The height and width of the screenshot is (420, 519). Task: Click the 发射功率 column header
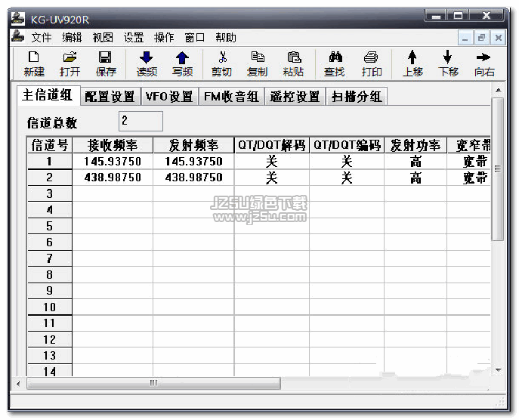click(416, 145)
